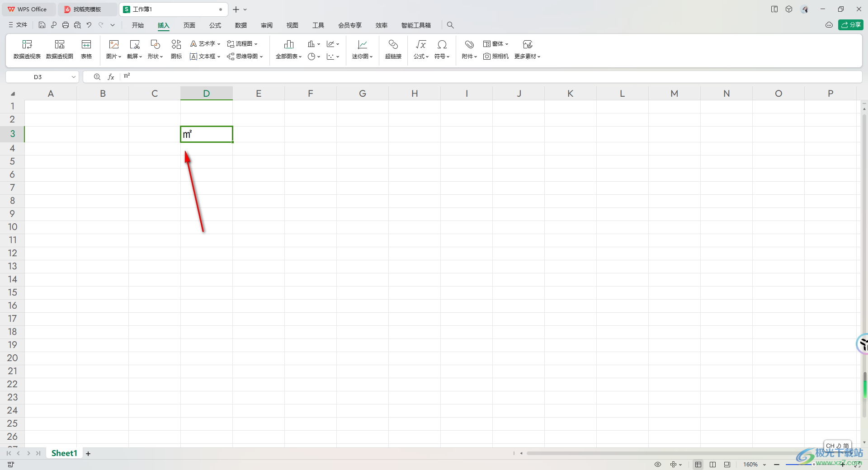
Task: Open the shapes gallery (形状)
Action: click(x=155, y=49)
